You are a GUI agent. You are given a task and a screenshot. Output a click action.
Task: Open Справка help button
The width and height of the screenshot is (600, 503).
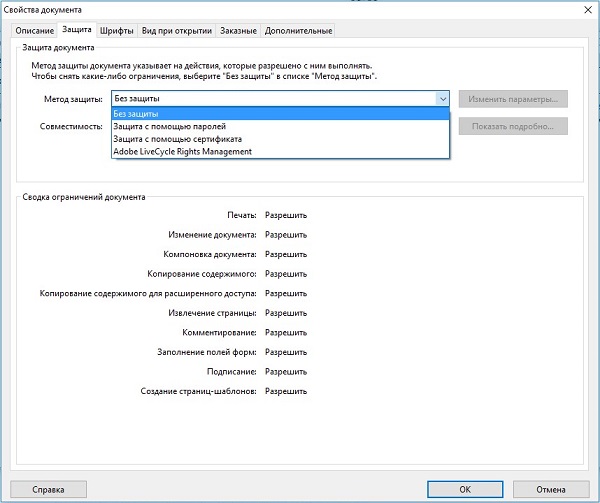pyautogui.click(x=49, y=490)
